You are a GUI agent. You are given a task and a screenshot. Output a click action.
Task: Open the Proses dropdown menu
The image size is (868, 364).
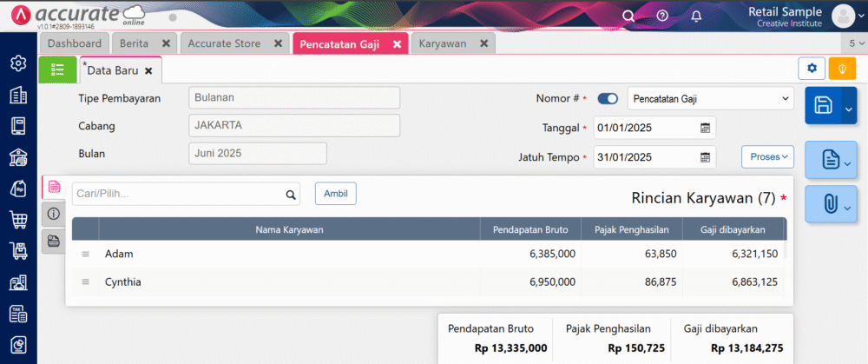point(767,156)
